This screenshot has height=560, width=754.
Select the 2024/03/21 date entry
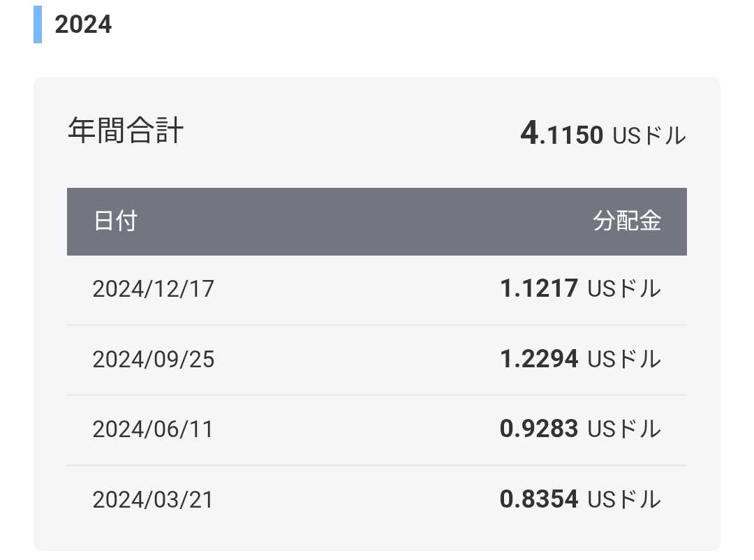(x=153, y=500)
